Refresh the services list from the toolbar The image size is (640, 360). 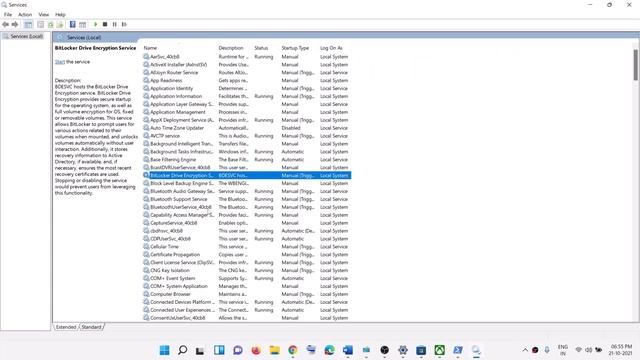pyautogui.click(x=51, y=24)
